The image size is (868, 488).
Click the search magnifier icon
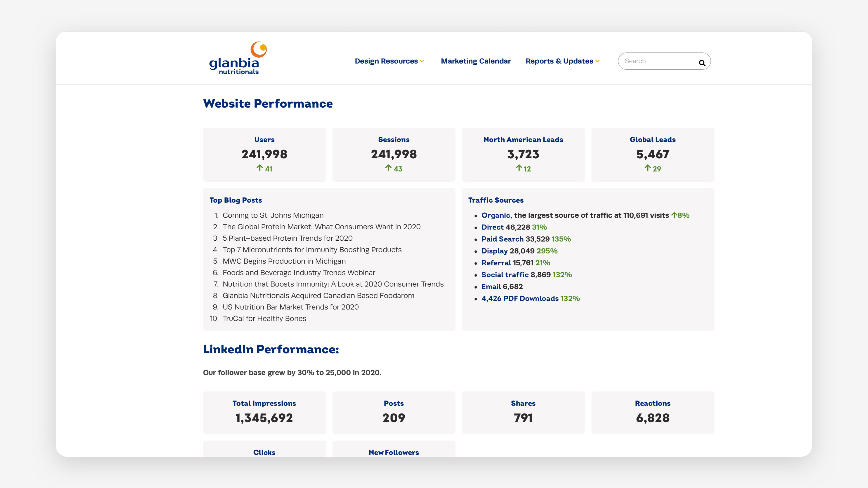tap(702, 63)
